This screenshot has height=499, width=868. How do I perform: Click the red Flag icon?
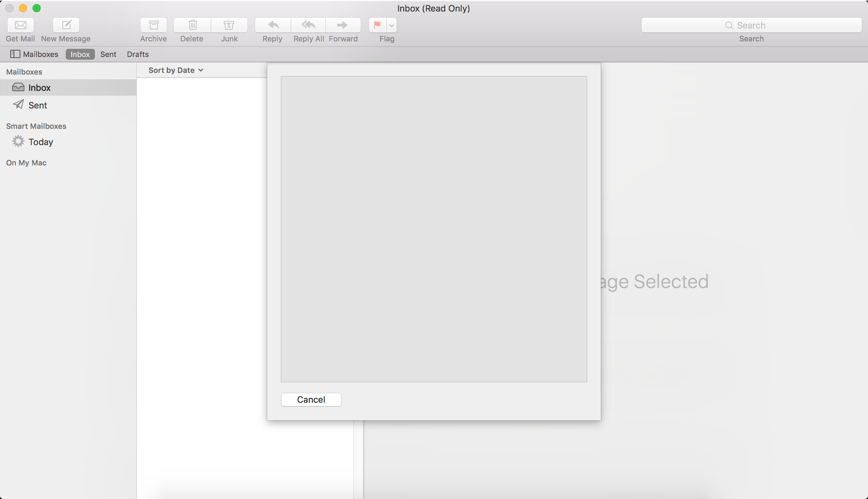click(x=376, y=25)
